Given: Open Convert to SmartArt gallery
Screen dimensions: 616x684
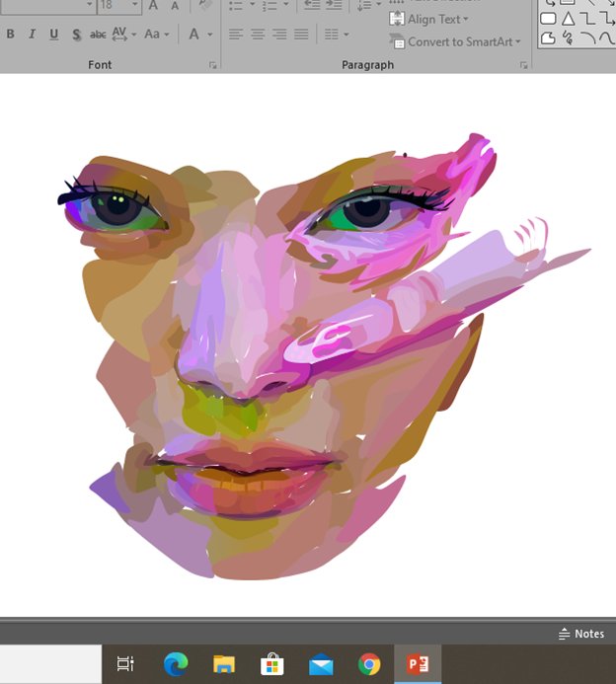Looking at the screenshot, I should pyautogui.click(x=454, y=41).
